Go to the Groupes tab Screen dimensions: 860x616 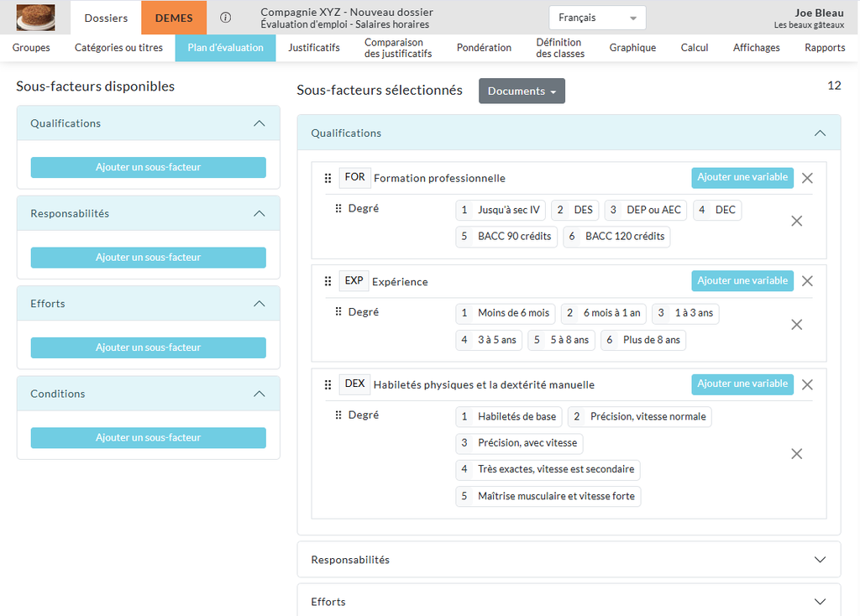click(x=31, y=48)
